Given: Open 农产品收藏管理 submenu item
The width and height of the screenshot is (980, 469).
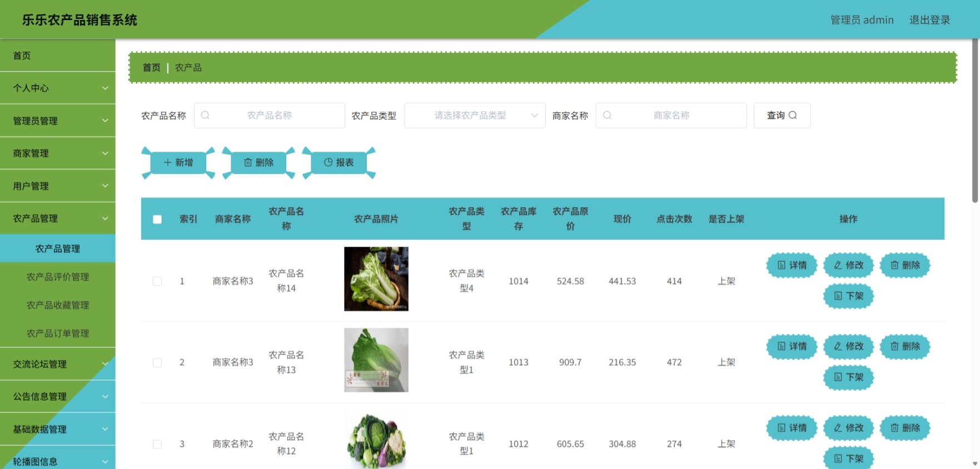Looking at the screenshot, I should 58,305.
